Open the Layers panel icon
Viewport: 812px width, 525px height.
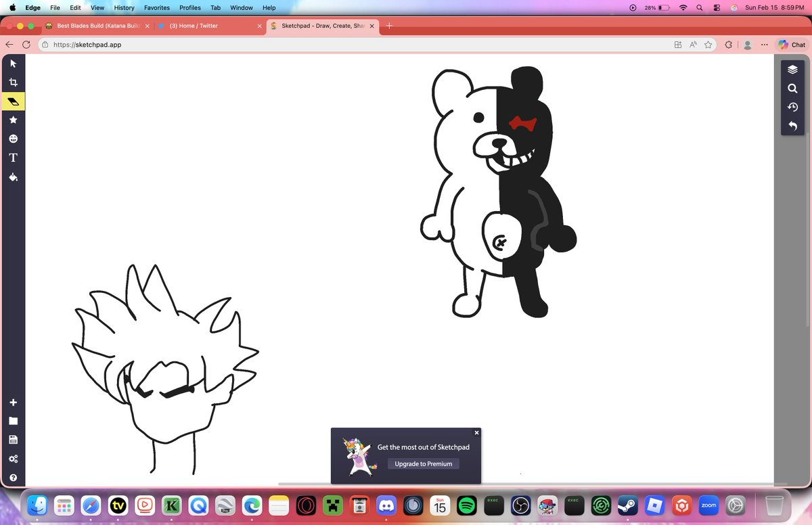pos(792,70)
